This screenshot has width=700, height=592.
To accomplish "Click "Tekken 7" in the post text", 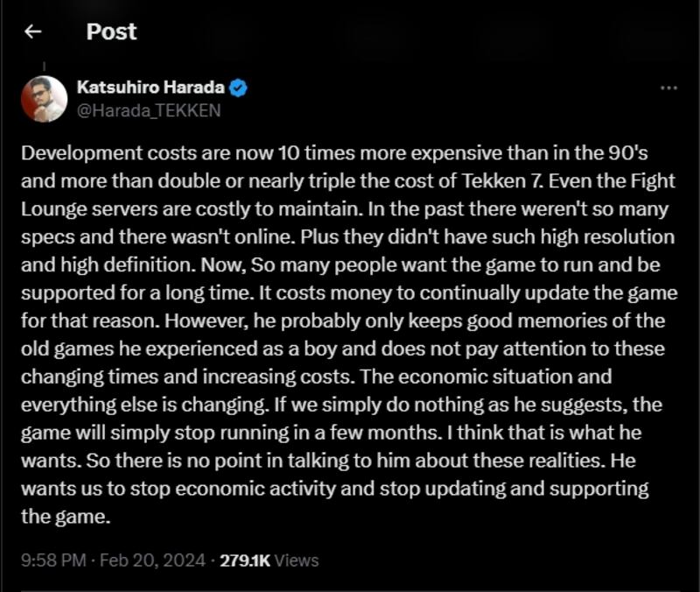I will 501,181.
